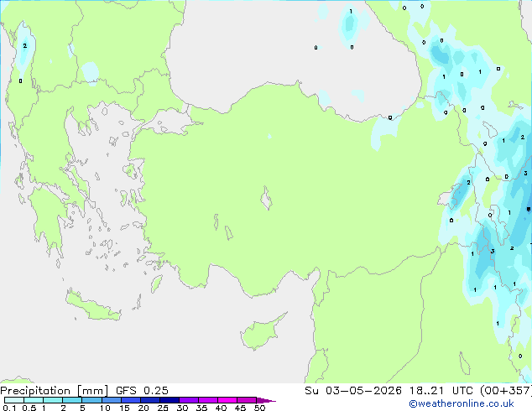Click the '50' legend scale label
The width and height of the screenshot is (532, 411).
[259, 408]
